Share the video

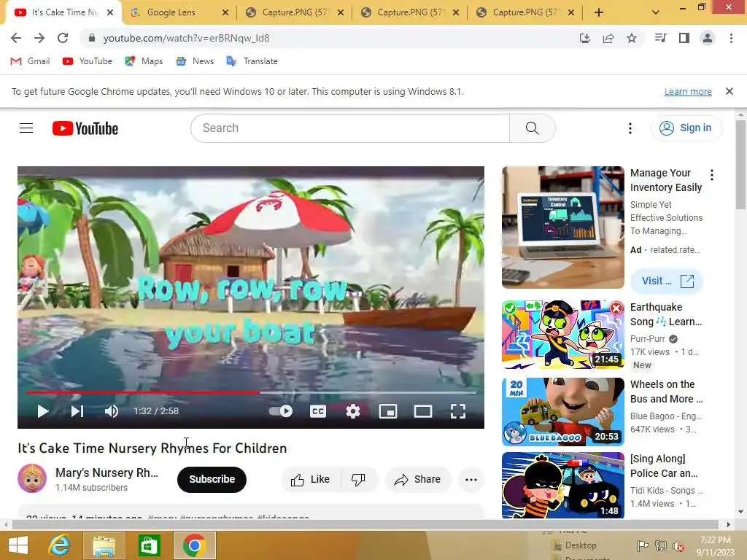(x=418, y=479)
